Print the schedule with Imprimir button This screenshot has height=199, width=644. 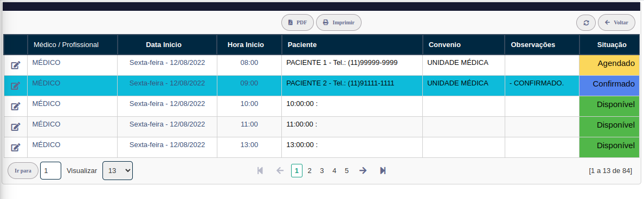[x=339, y=23]
